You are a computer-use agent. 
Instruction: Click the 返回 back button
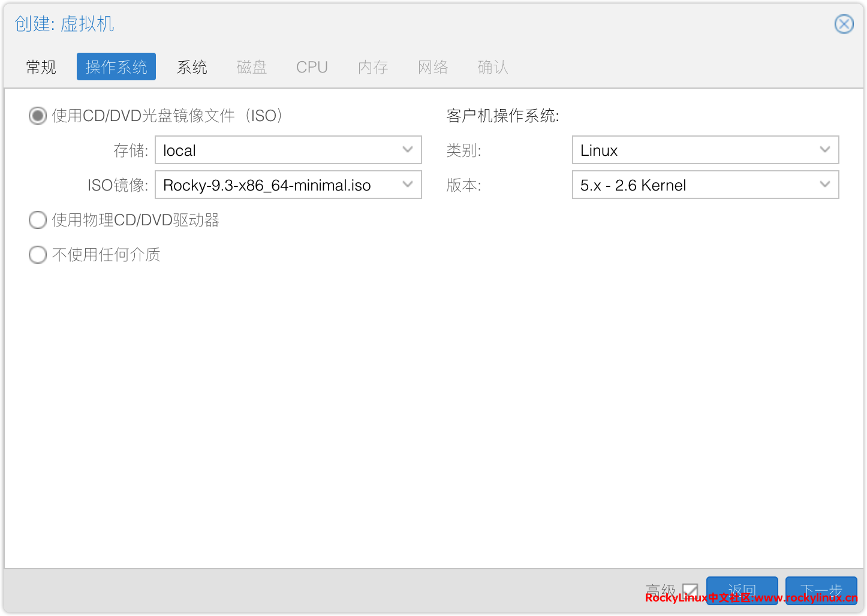(x=742, y=590)
